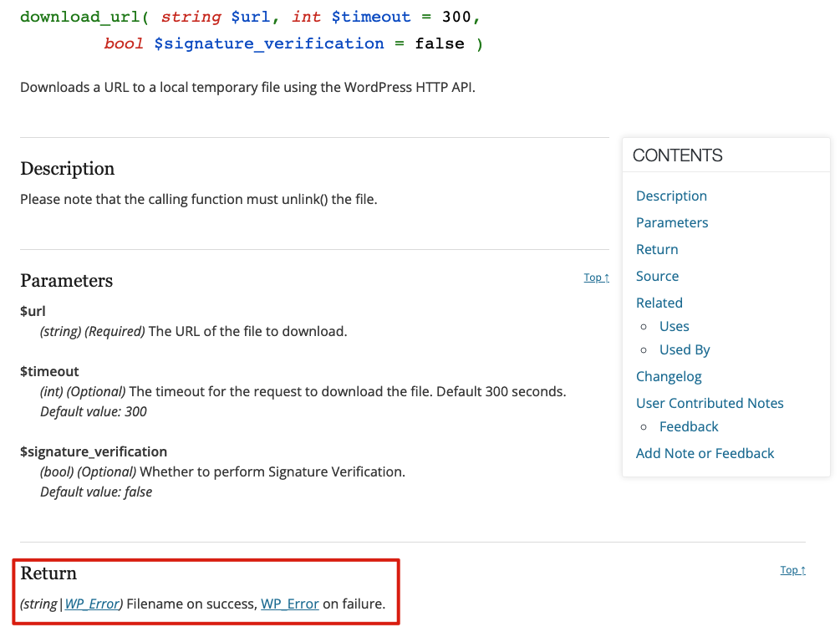Click the Related link in Contents

[x=659, y=303]
